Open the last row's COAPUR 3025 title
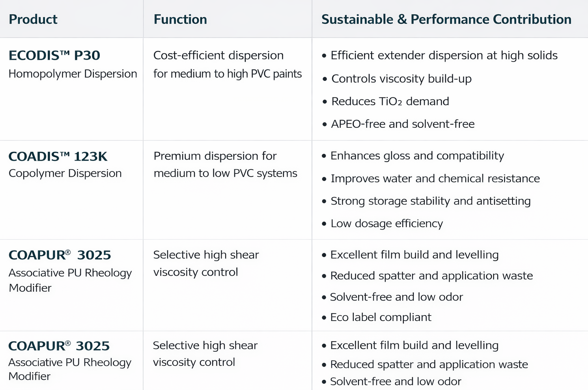The image size is (588, 390). [59, 346]
